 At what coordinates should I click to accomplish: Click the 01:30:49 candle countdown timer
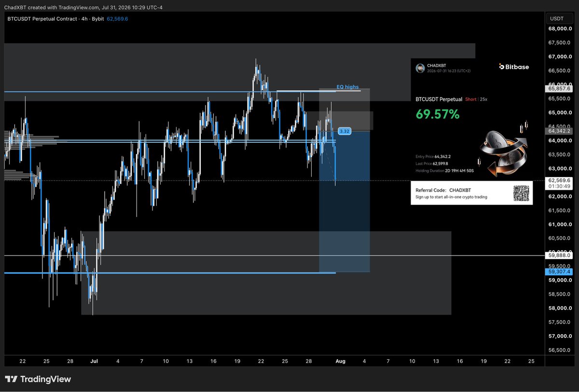click(559, 186)
